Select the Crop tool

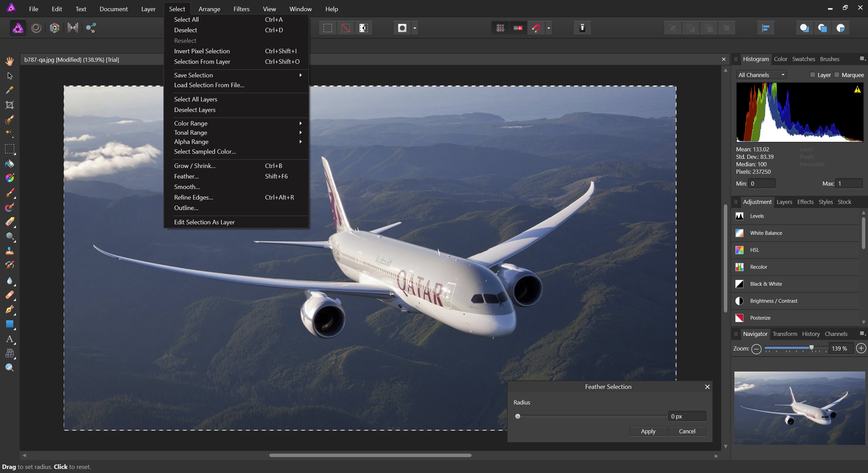click(x=9, y=105)
